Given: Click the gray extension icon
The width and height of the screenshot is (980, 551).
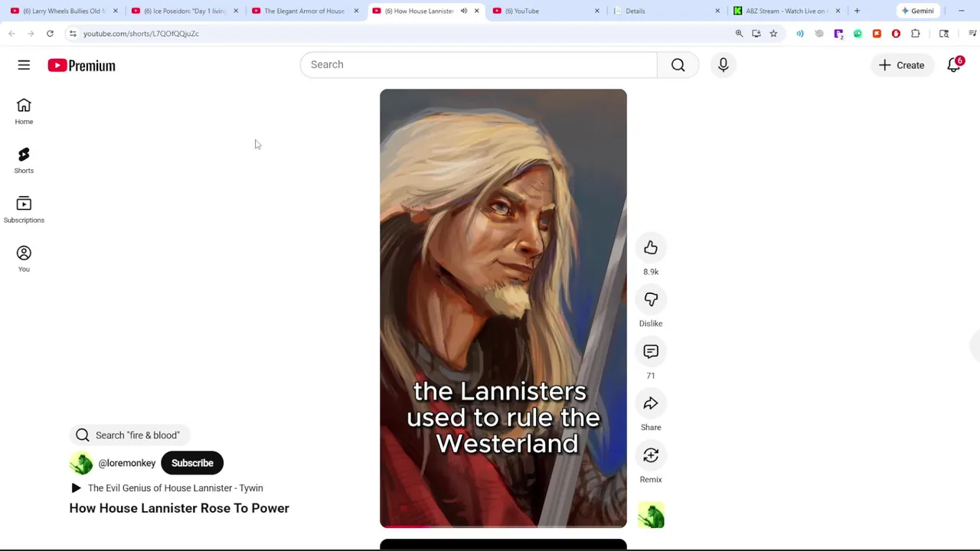Looking at the screenshot, I should (x=819, y=34).
